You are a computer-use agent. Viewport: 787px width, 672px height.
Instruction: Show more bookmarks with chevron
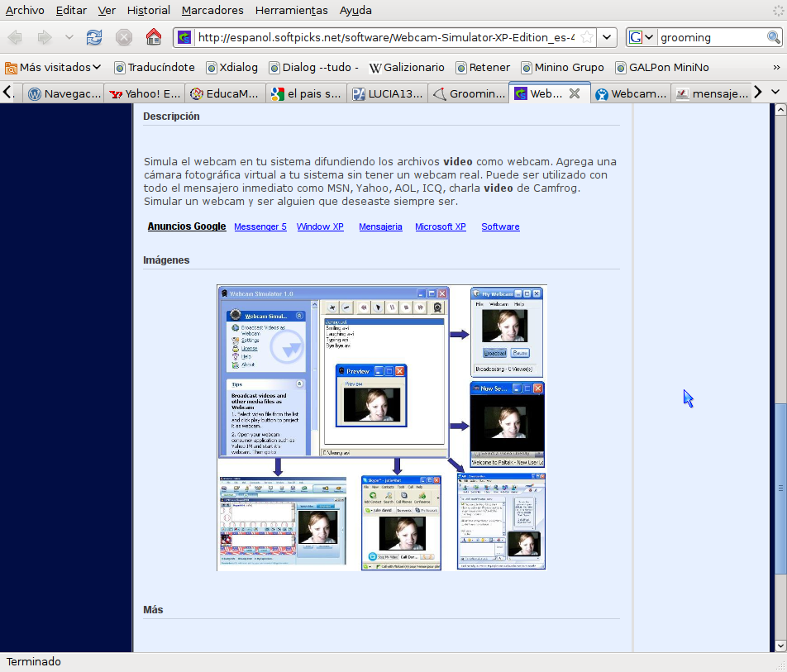776,67
